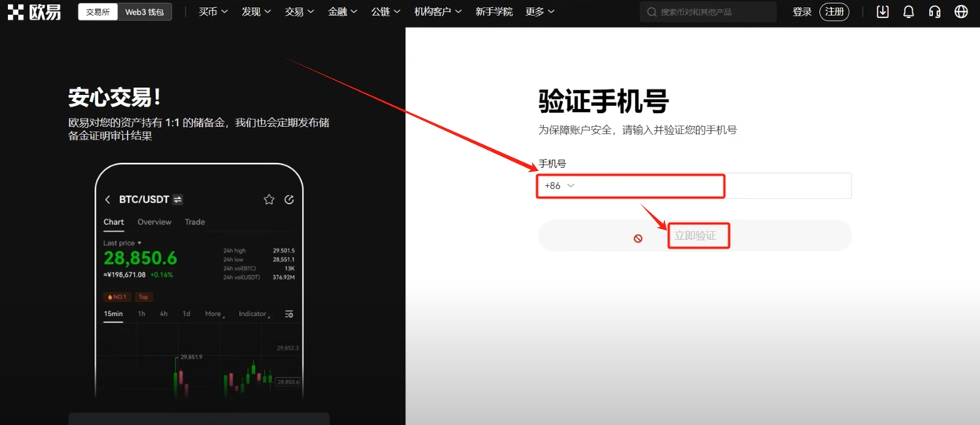Click the chart settings icon beside Indicator
The height and width of the screenshot is (425, 980).
(x=289, y=314)
